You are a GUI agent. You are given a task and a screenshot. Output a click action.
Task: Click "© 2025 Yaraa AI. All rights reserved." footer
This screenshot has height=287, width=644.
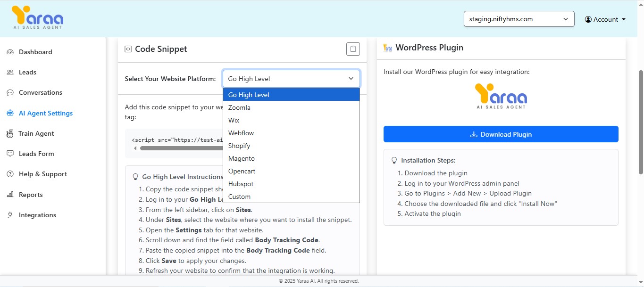click(x=319, y=281)
